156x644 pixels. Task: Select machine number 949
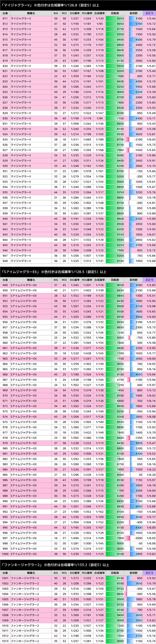[x=5, y=285]
